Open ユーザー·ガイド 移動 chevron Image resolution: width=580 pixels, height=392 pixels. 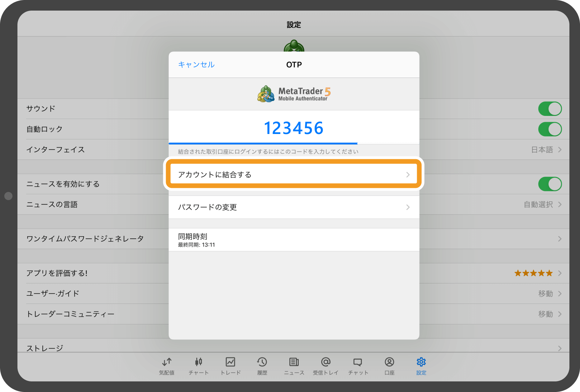(560, 294)
